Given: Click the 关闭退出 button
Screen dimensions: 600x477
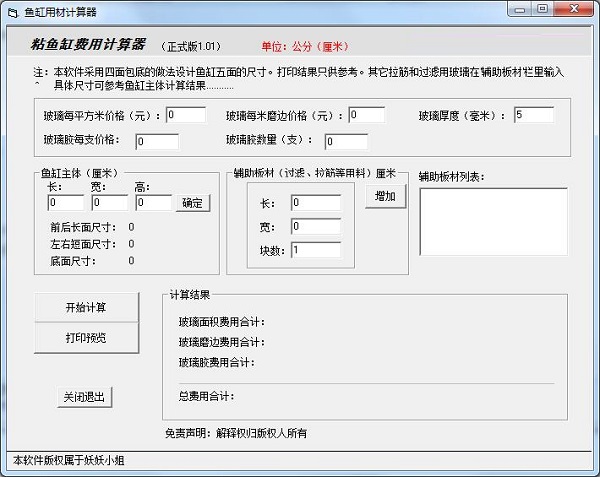Looking at the screenshot, I should click(x=85, y=397).
